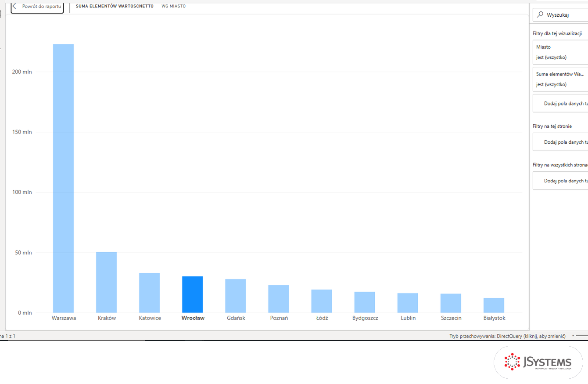Add data fields under Filtry na wszystkich stronach
This screenshot has height=384, width=588.
(x=560, y=181)
